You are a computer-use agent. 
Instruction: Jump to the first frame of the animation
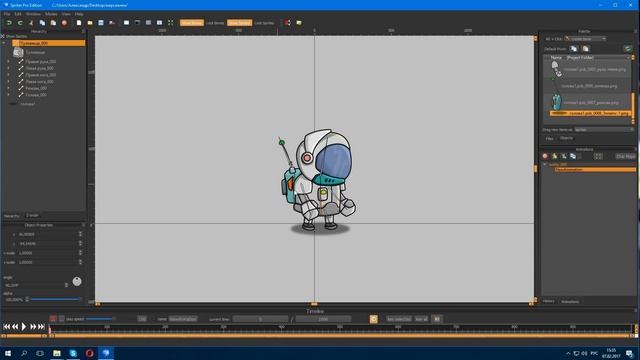[7, 327]
